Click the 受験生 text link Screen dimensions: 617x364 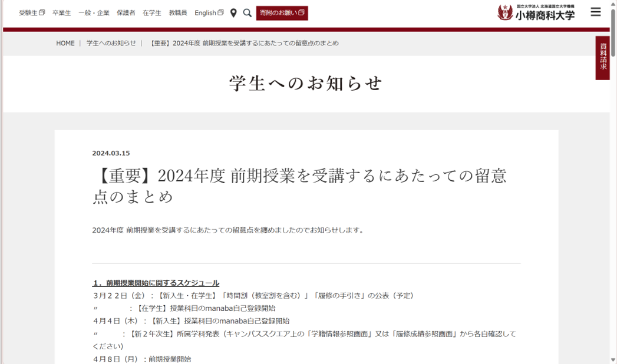tap(28, 13)
